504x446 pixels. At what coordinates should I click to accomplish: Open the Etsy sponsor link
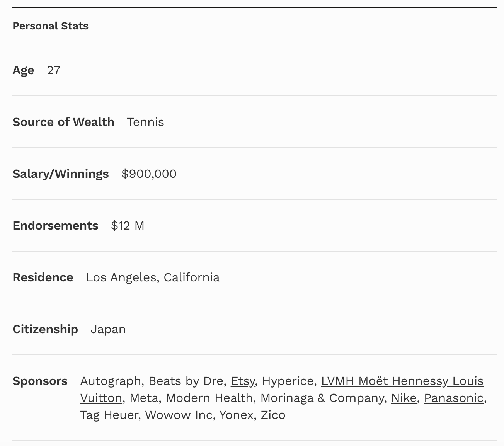pyautogui.click(x=242, y=381)
